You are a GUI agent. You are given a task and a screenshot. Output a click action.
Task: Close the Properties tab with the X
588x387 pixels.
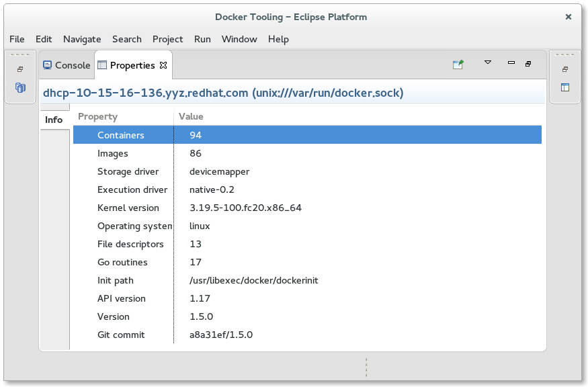point(163,65)
